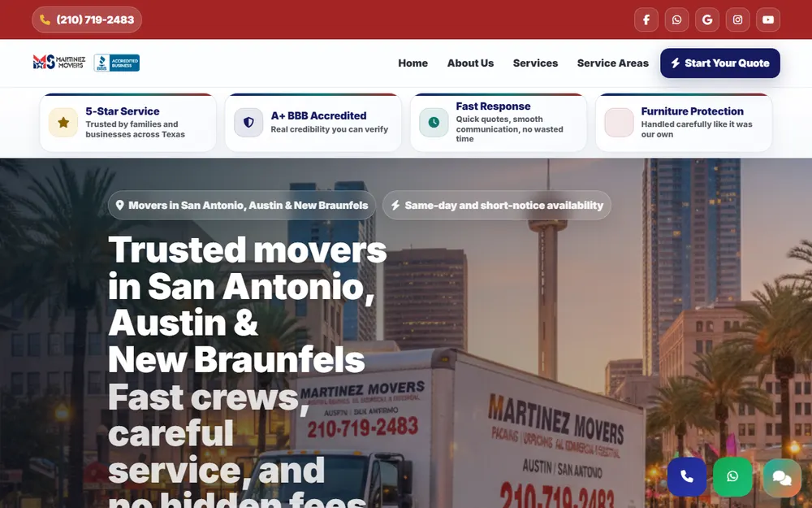
Task: Click the lightning icon in Same-day pill
Action: coord(395,206)
